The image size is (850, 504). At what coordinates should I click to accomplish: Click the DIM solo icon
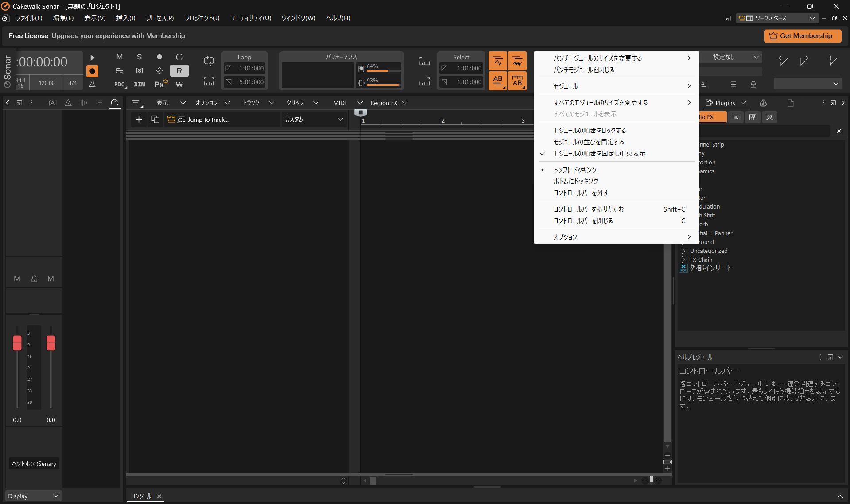(139, 84)
